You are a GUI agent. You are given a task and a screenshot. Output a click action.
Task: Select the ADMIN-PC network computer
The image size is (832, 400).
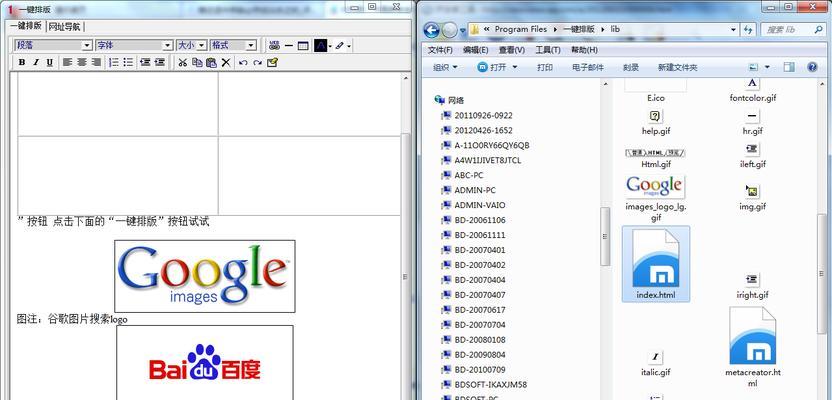point(468,190)
